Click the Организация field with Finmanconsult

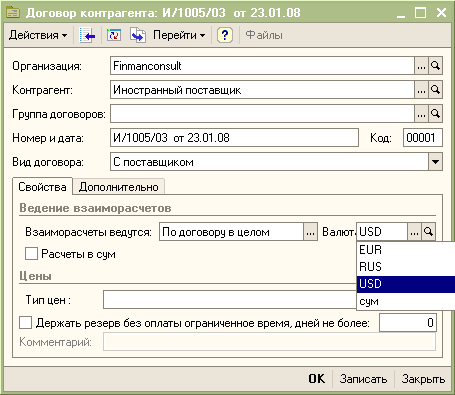point(262,66)
